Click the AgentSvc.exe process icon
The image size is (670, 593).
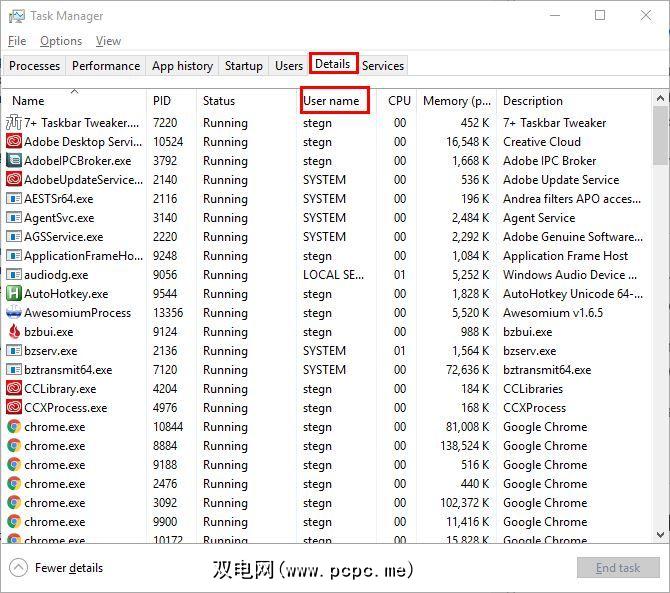(x=14, y=217)
